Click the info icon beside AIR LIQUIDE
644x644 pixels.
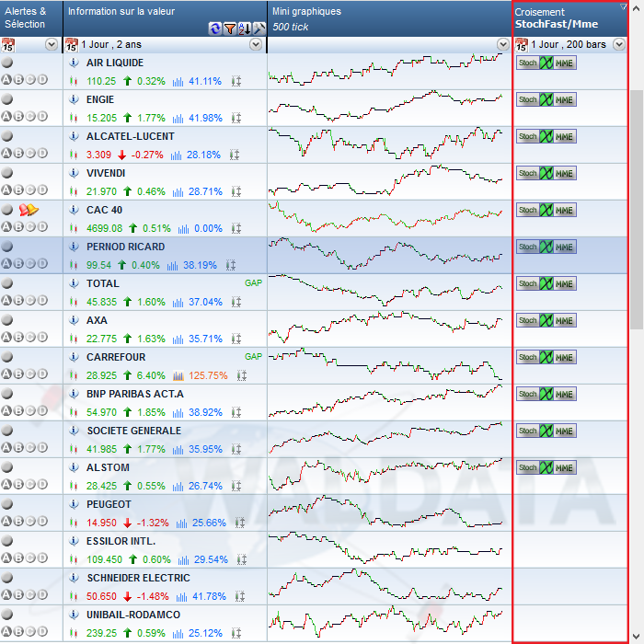point(74,63)
